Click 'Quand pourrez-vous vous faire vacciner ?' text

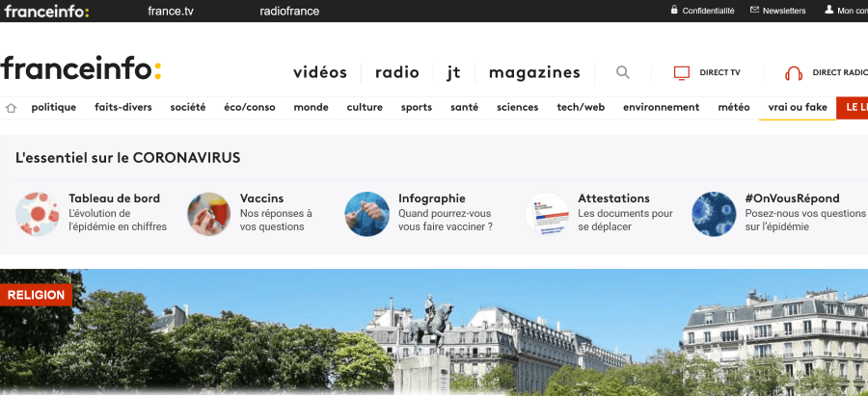tap(445, 220)
